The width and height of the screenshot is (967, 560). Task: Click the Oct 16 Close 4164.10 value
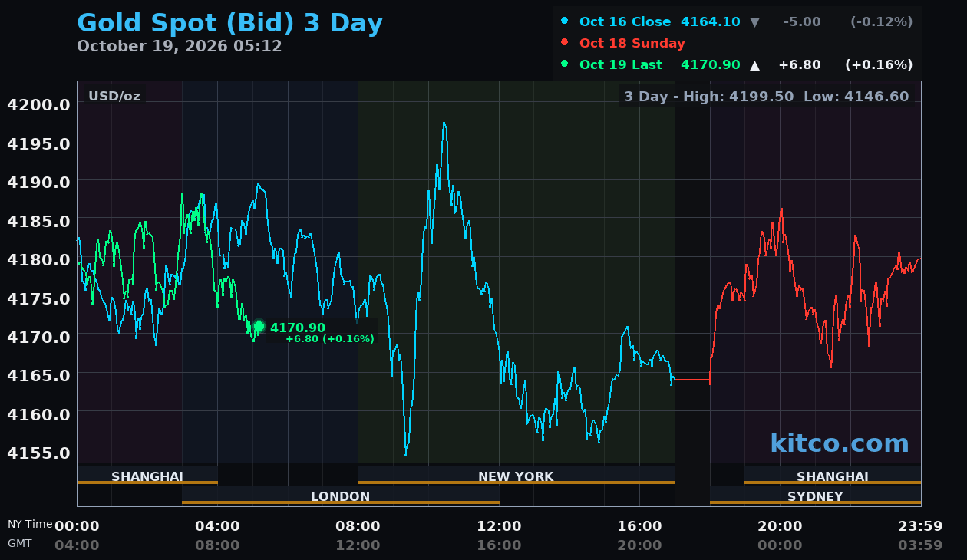710,22
